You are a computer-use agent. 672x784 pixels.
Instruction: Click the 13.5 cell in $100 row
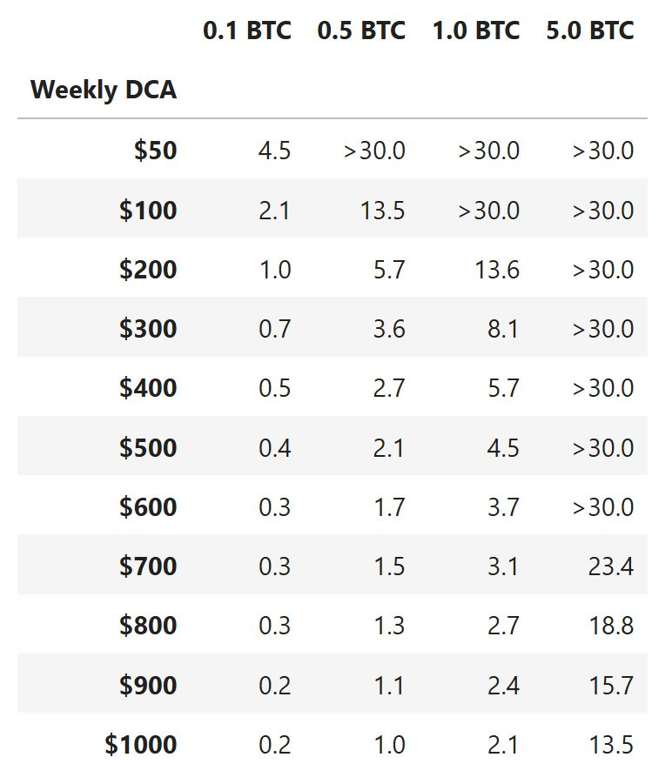tap(382, 210)
